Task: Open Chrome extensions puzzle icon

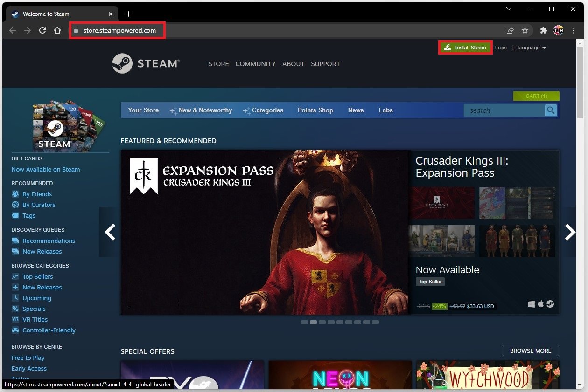Action: (x=543, y=30)
